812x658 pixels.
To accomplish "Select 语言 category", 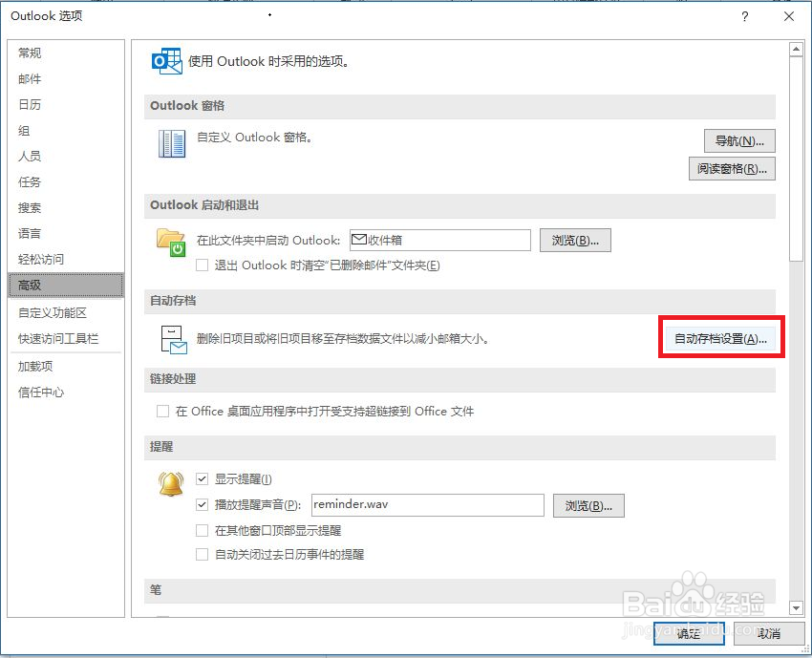I will tap(66, 233).
